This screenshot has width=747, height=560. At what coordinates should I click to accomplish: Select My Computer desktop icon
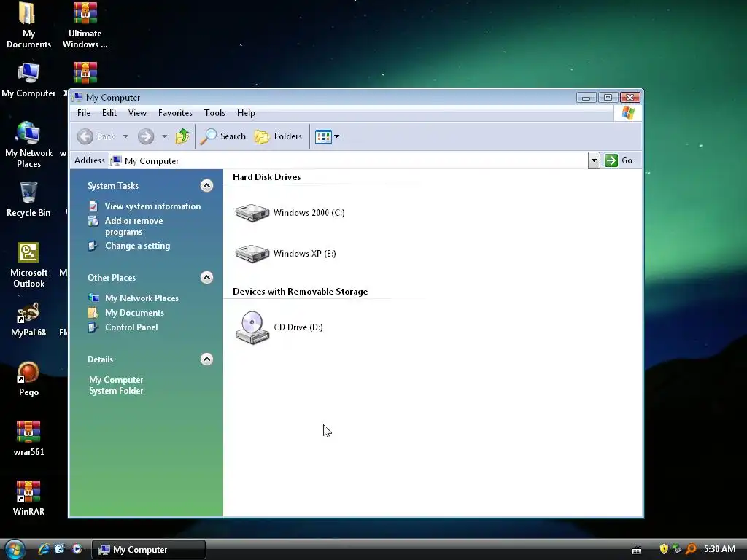[28, 80]
